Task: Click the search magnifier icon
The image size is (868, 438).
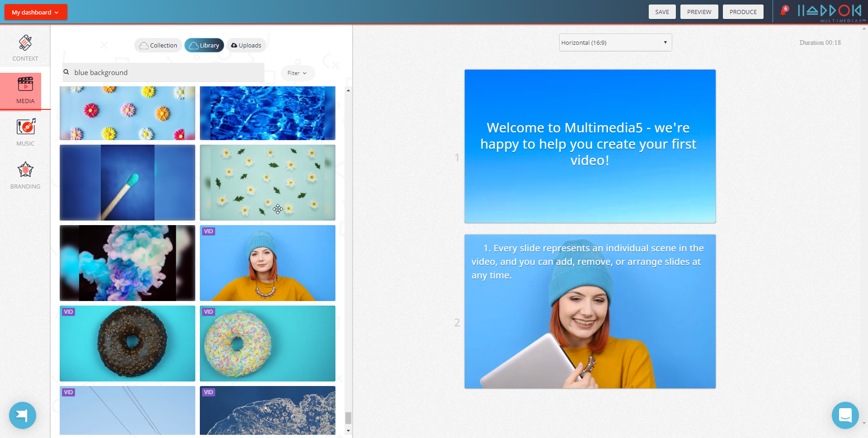Action: [66, 72]
